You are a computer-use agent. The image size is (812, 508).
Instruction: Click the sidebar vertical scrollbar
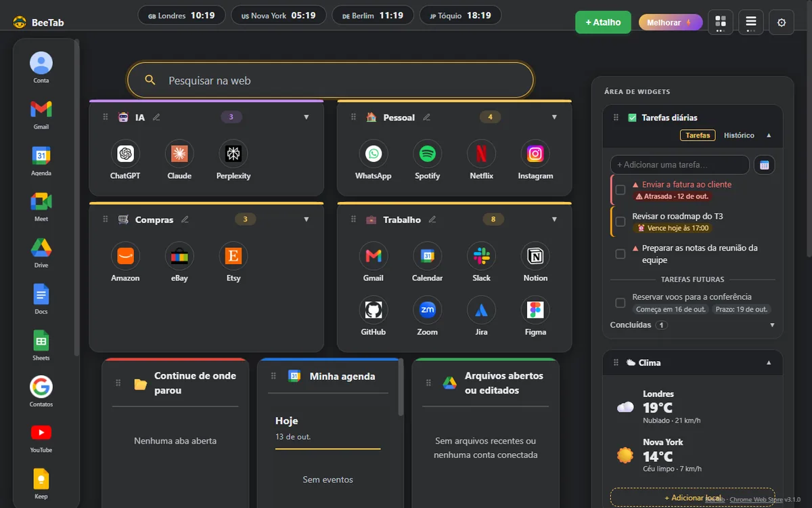coord(76,196)
